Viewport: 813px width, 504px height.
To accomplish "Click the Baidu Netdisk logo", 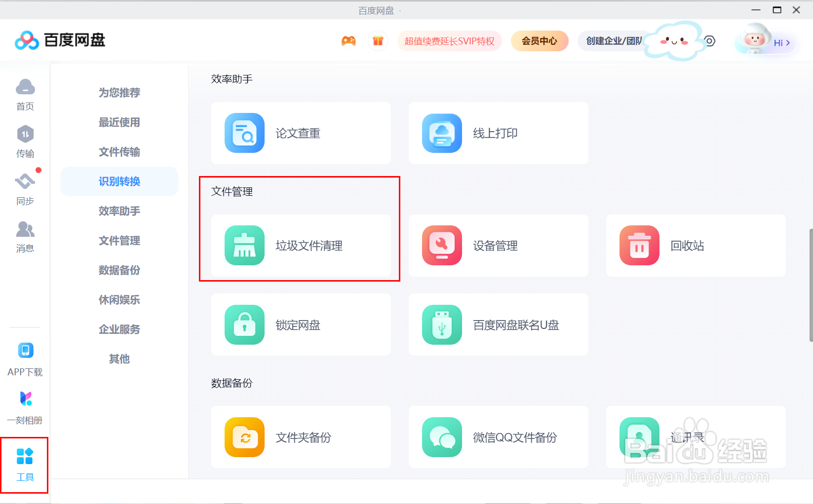I will coord(60,40).
